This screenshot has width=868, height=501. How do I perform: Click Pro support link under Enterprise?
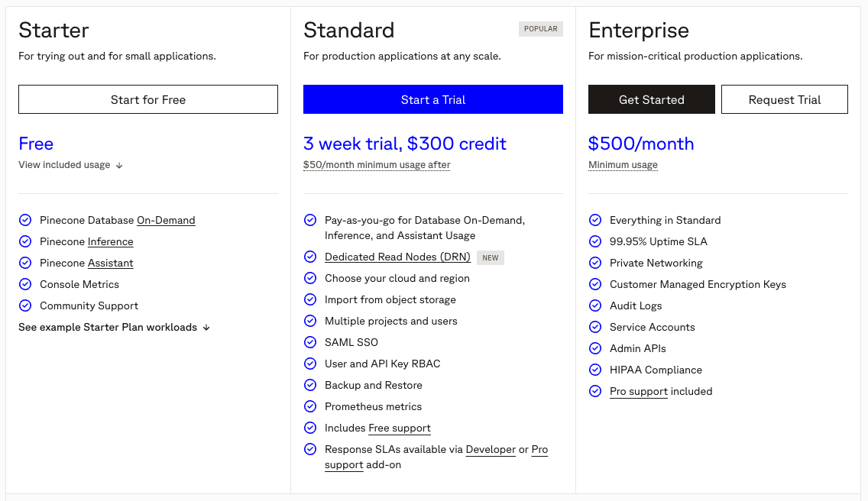coord(638,391)
